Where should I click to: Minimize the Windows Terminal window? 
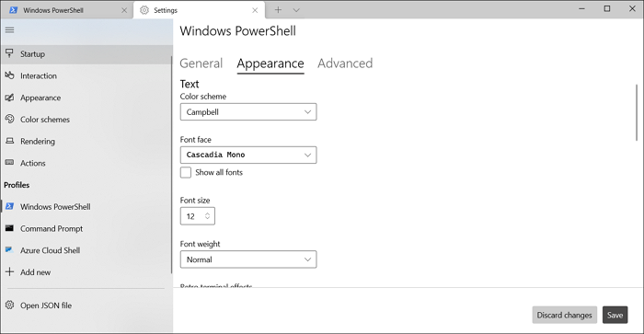click(581, 8)
